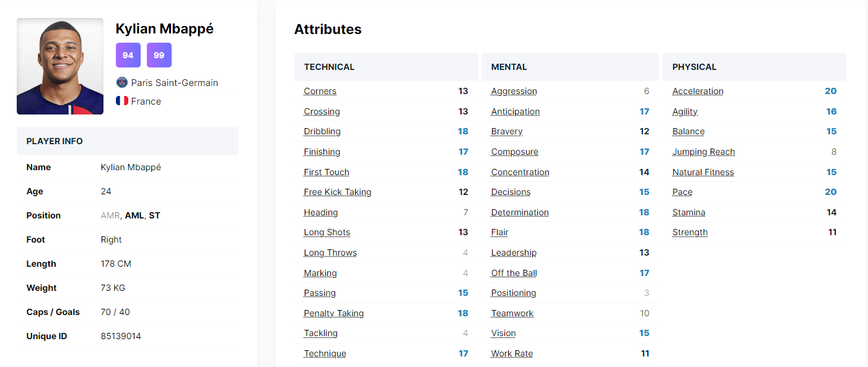Viewport: 868px width, 367px height.
Task: Click the Finishing attribute label
Action: click(x=322, y=152)
